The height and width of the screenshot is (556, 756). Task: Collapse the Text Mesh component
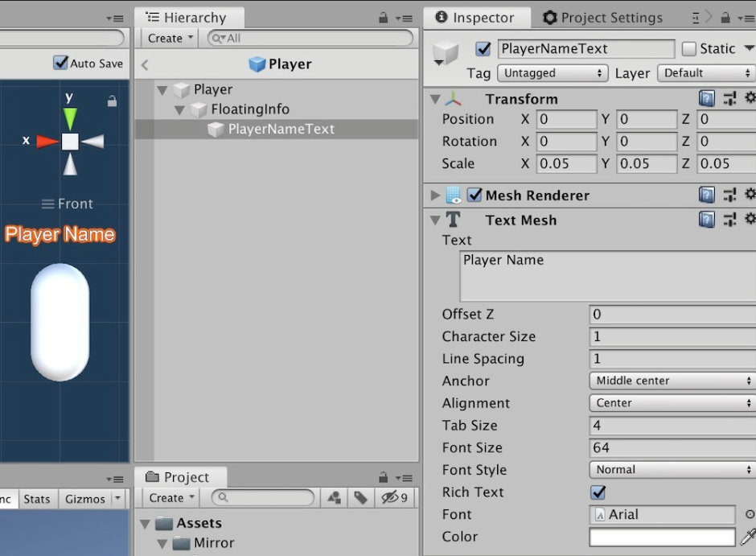(435, 220)
